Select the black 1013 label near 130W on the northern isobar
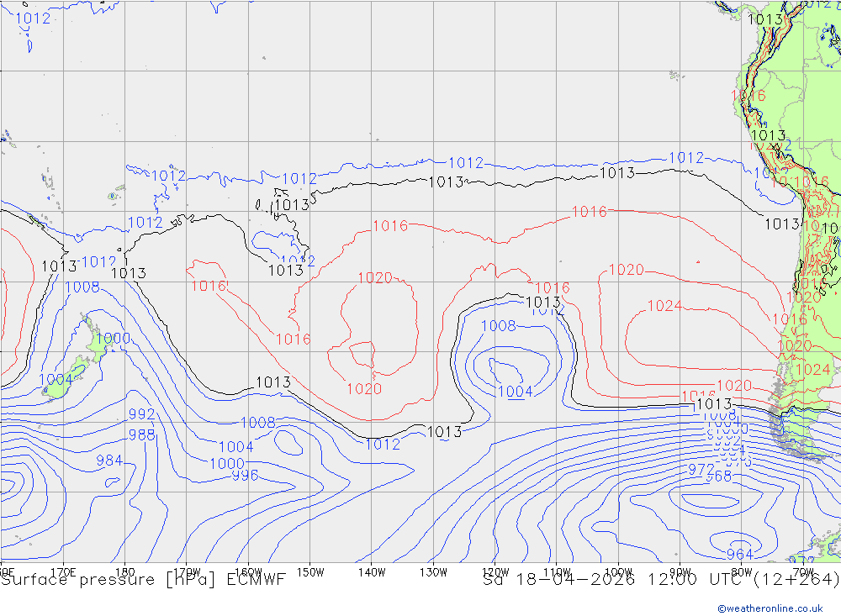 [447, 182]
